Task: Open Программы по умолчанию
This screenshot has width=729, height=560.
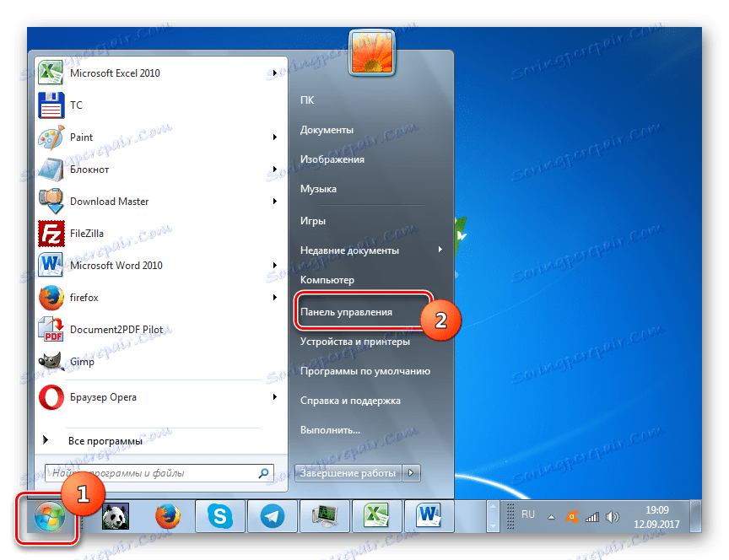Action: [365, 371]
